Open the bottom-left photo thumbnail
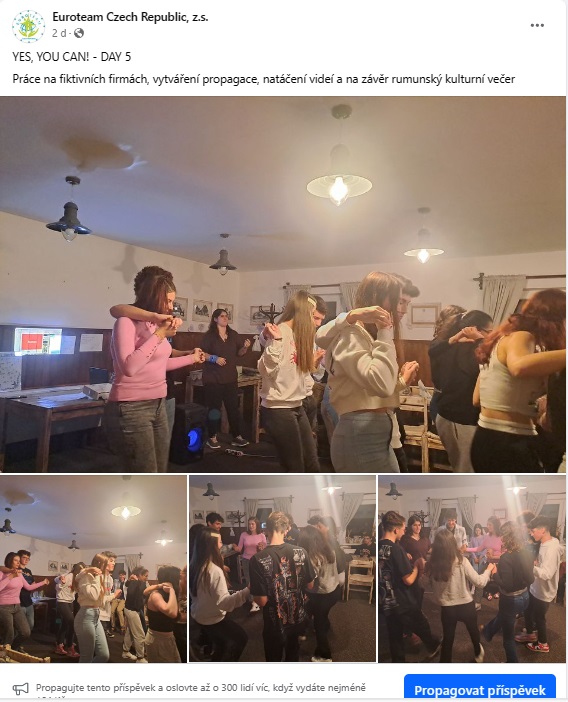Screen dimensions: 568x702 pos(93,569)
